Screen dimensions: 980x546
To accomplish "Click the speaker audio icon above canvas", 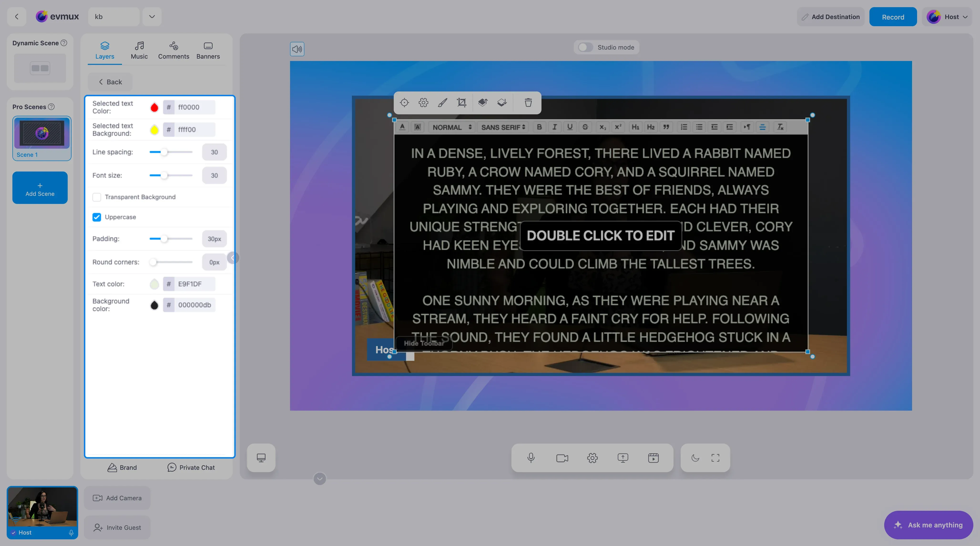I will 297,49.
